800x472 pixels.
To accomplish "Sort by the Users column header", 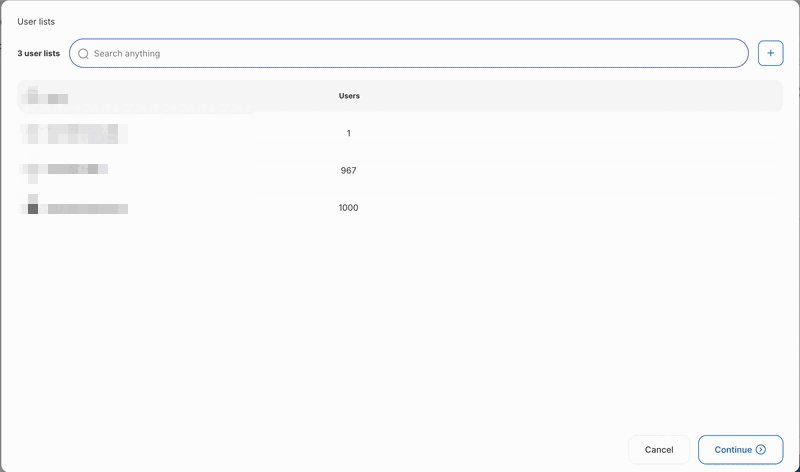I will [349, 96].
